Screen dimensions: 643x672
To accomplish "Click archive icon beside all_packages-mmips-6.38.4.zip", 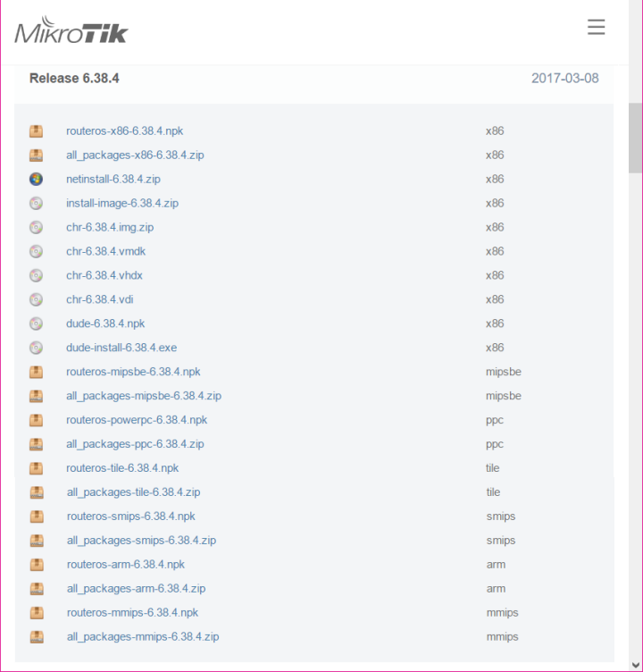I will point(37,636).
